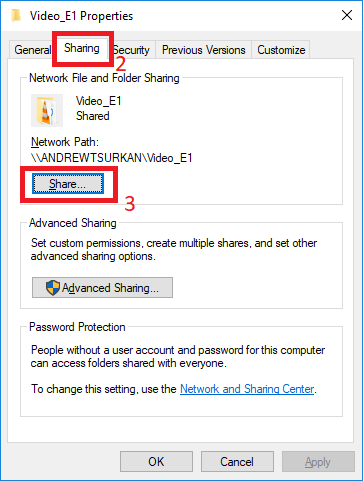Image resolution: width=364 pixels, height=481 pixels.
Task: Click the \\ANDREWTSURKAN\Video_E1 network path text
Action: (112, 158)
